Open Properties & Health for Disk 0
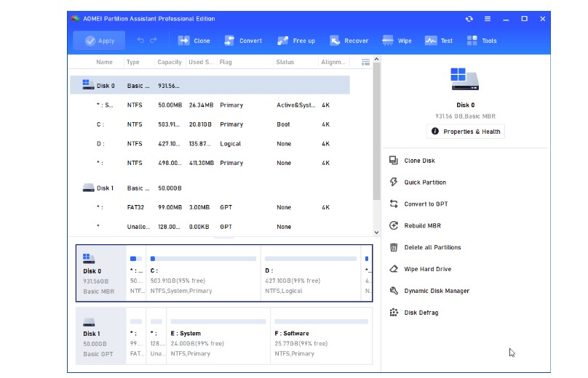Screen dimensions: 588x378 coord(465,132)
